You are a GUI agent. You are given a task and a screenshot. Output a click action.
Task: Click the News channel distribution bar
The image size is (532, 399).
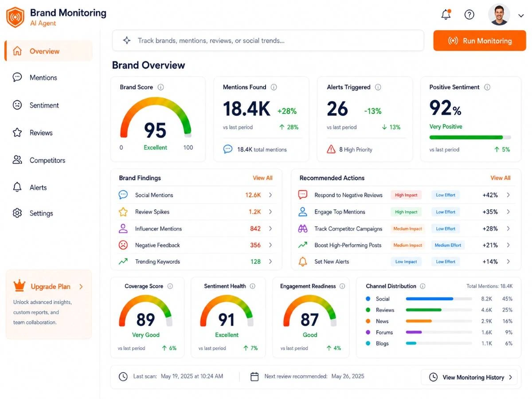coord(439,321)
